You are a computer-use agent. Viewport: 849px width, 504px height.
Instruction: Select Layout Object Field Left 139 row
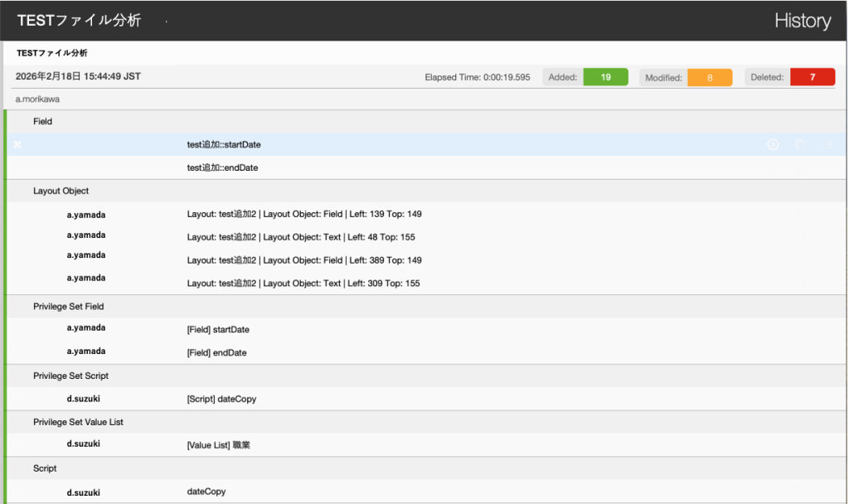304,214
